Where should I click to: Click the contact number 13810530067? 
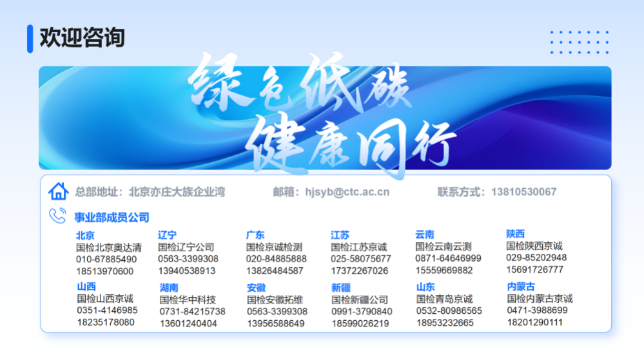[523, 192]
